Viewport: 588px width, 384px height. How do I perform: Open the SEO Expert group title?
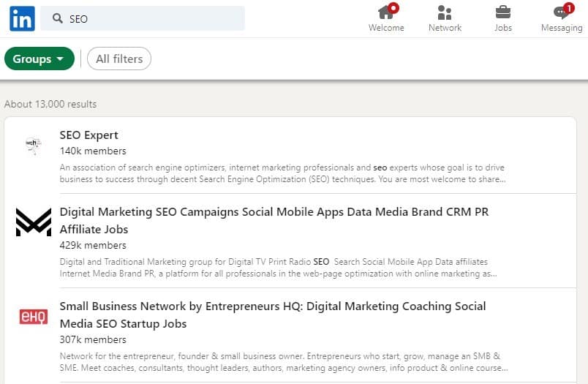(x=88, y=135)
